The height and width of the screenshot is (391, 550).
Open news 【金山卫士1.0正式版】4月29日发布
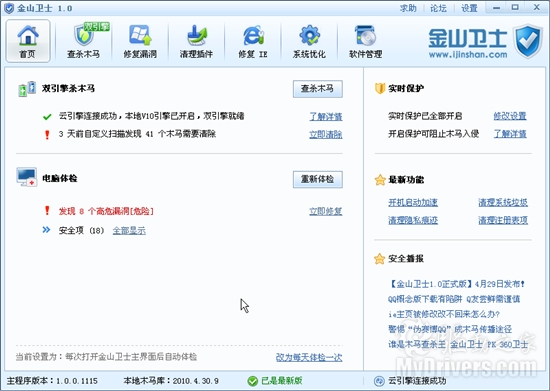(x=457, y=284)
